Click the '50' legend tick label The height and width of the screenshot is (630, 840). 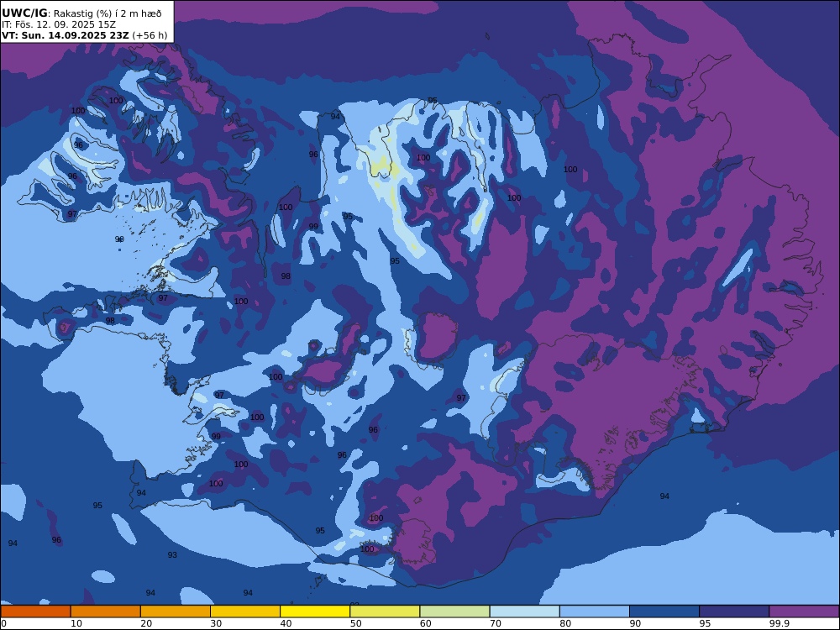tap(356, 623)
